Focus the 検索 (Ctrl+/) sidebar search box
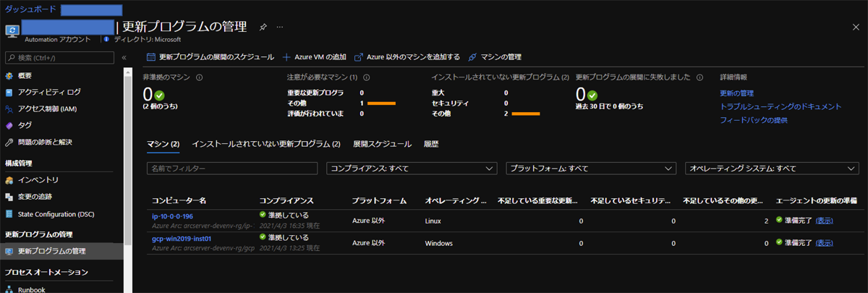868x293 pixels. 59,57
